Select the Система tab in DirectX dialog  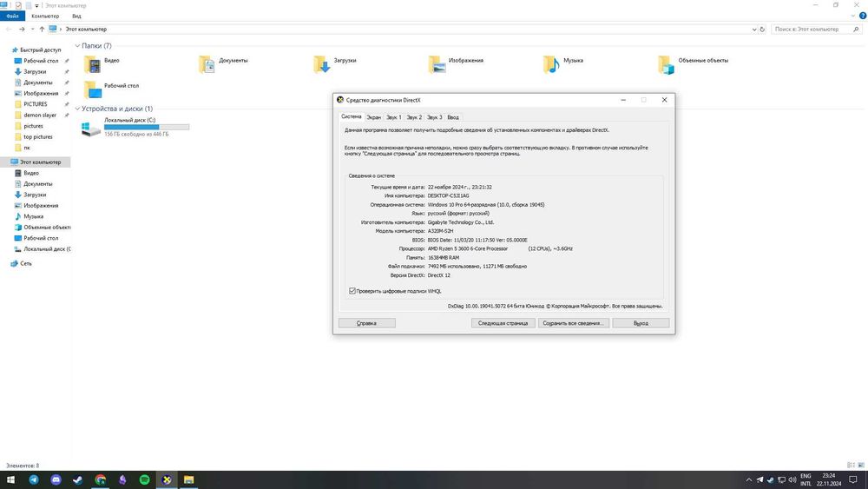click(x=351, y=117)
